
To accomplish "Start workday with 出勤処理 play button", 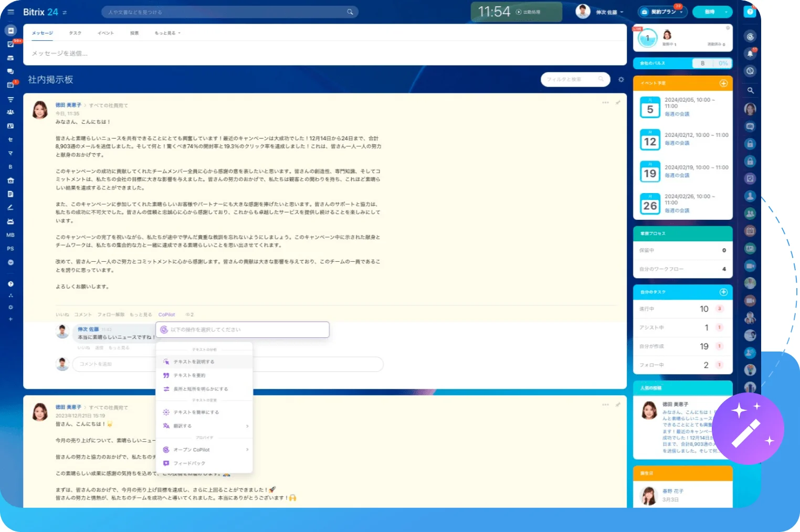I will click(519, 12).
